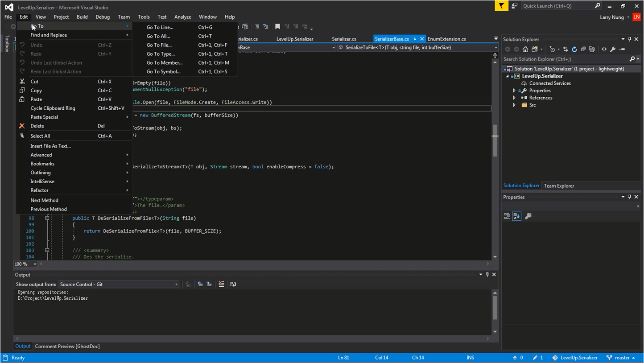The width and height of the screenshot is (644, 363).
Task: Click Show All Files icon in Solution Explorer
Action: [x=592, y=49]
